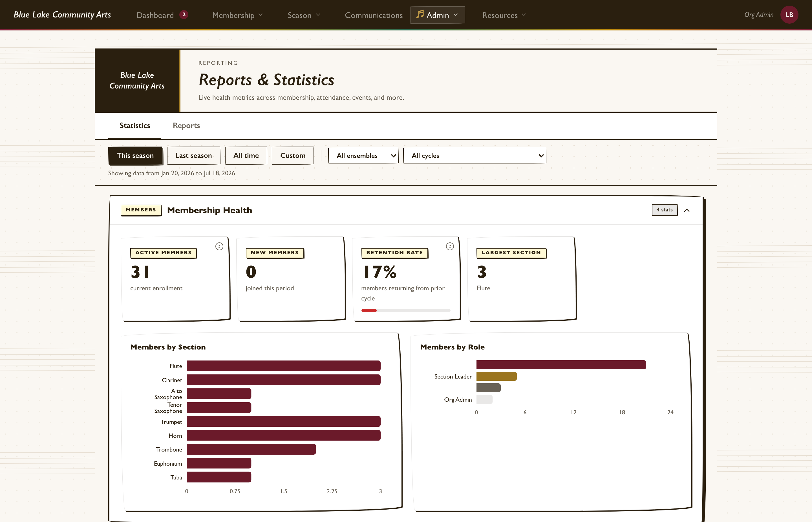The width and height of the screenshot is (812, 522).
Task: Click the '17%' retention value
Action: tap(379, 272)
